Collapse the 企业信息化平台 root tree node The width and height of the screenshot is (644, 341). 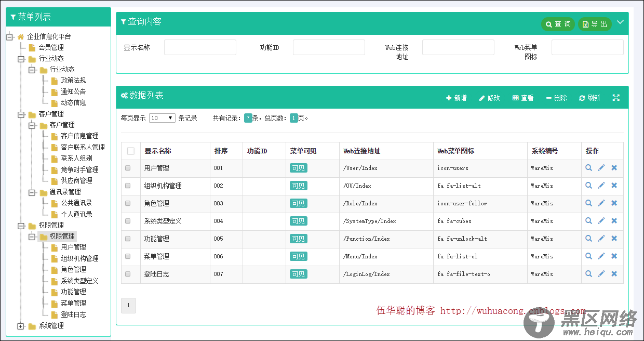pos(9,36)
